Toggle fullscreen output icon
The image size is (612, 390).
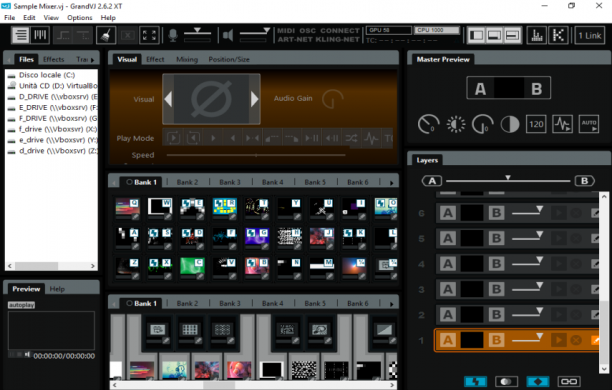point(149,36)
